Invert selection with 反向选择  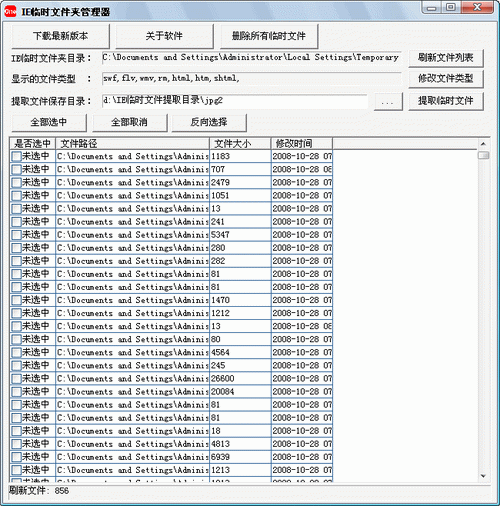pyautogui.click(x=209, y=122)
